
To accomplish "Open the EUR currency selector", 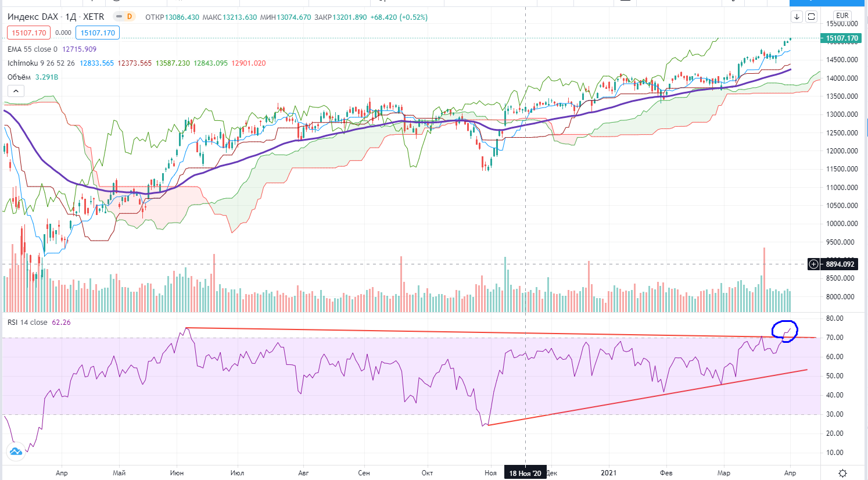I will pyautogui.click(x=842, y=16).
